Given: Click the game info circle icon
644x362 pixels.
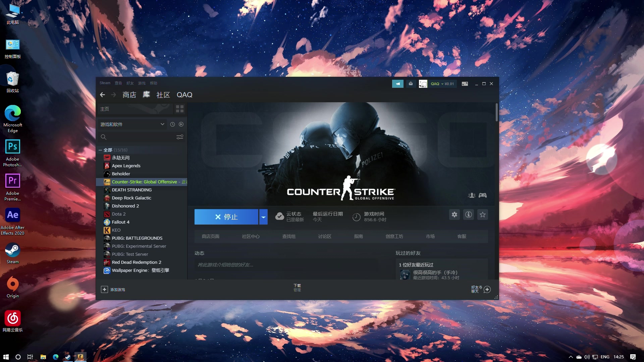Looking at the screenshot, I should pyautogui.click(x=468, y=215).
